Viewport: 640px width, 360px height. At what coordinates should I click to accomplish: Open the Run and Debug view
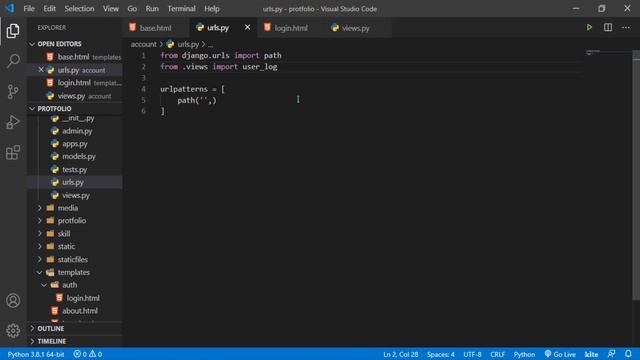pos(13,122)
